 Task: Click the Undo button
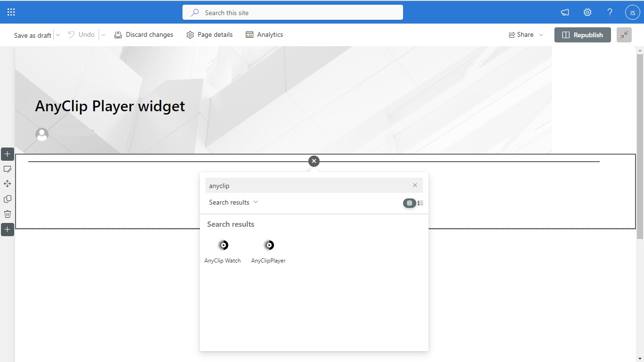click(x=81, y=35)
